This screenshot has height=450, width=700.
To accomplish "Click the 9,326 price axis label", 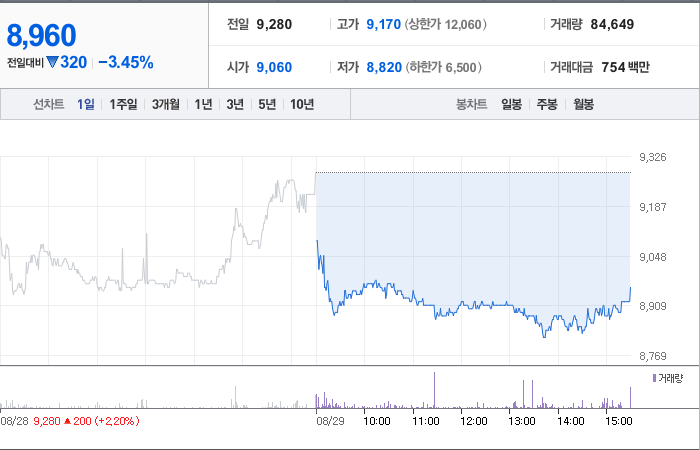I will tap(653, 157).
